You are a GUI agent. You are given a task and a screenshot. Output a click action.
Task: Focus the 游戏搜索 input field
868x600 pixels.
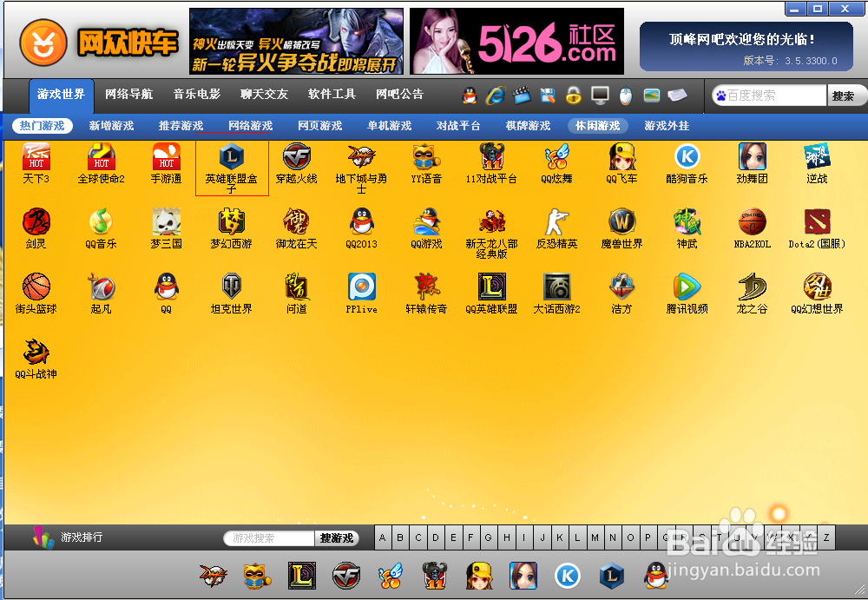pyautogui.click(x=269, y=538)
